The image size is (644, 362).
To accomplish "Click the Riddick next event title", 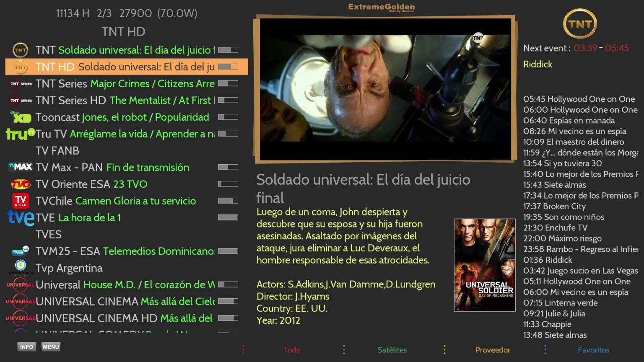I will [x=538, y=64].
